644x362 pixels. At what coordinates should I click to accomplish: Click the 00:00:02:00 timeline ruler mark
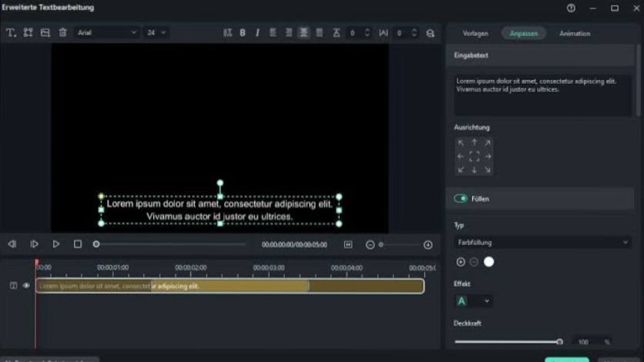pos(190,267)
